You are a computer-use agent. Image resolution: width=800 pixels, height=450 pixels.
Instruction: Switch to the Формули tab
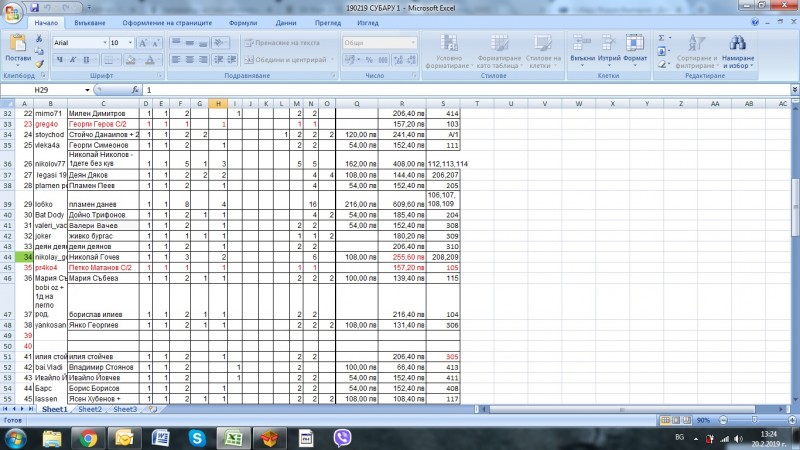243,23
